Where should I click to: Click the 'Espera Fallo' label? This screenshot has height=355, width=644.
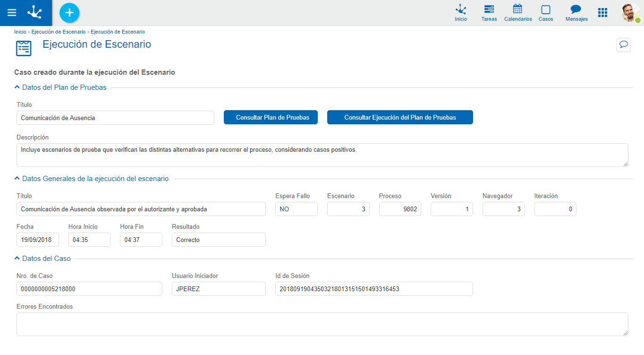(293, 196)
